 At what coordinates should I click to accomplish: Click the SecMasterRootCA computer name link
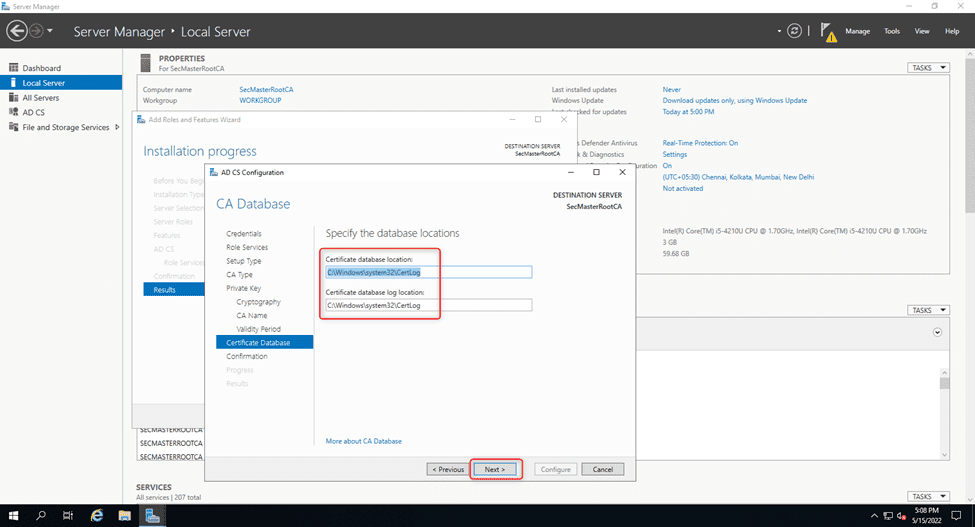coord(266,89)
